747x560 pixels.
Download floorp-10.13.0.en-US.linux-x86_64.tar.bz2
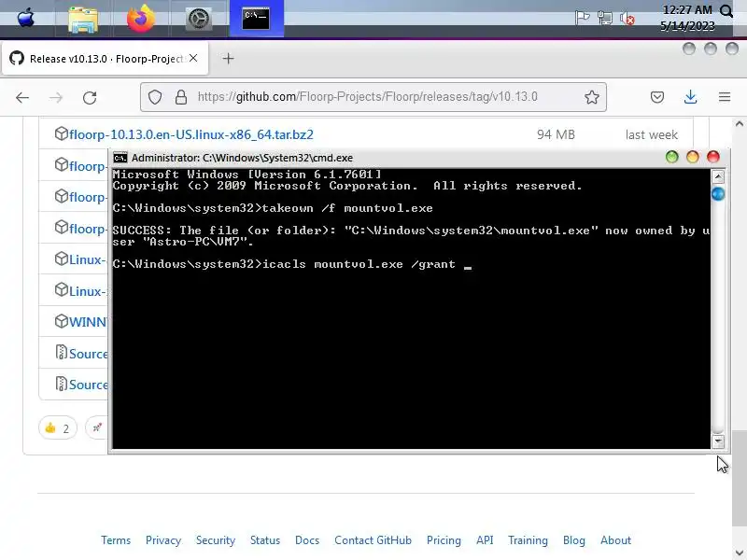pos(191,134)
